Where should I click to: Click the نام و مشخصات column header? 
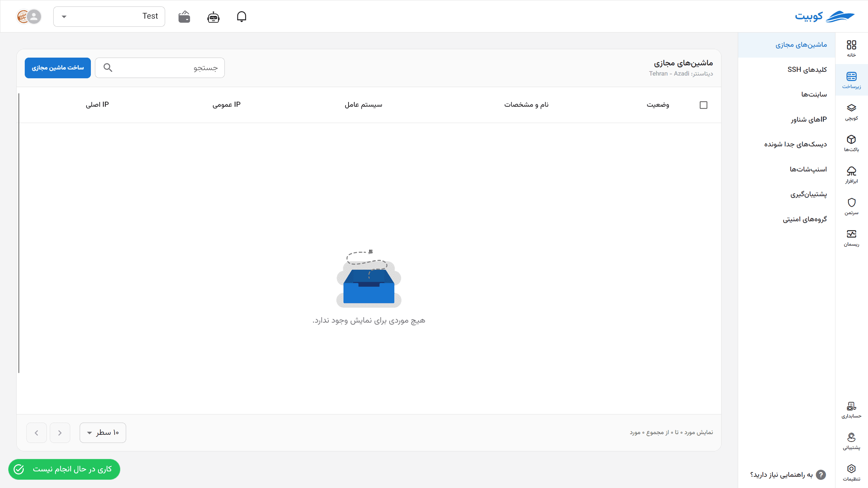point(526,105)
